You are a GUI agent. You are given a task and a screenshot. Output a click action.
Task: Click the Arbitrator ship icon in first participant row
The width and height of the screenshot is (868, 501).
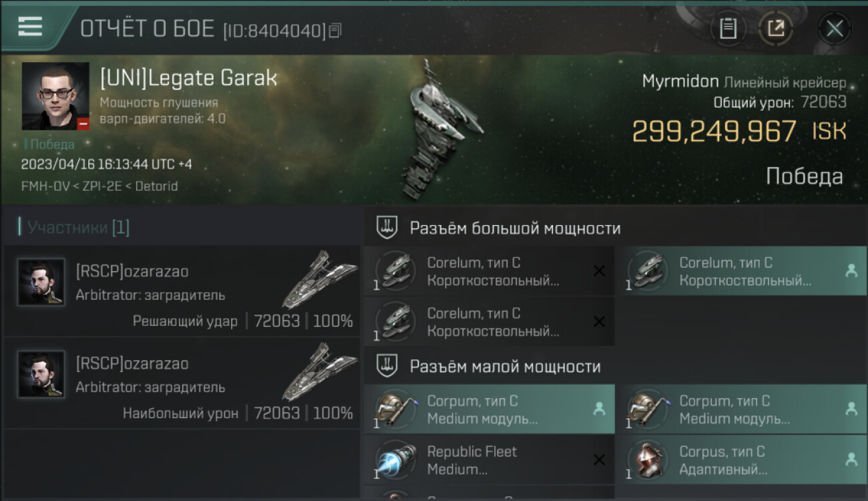[319, 281]
